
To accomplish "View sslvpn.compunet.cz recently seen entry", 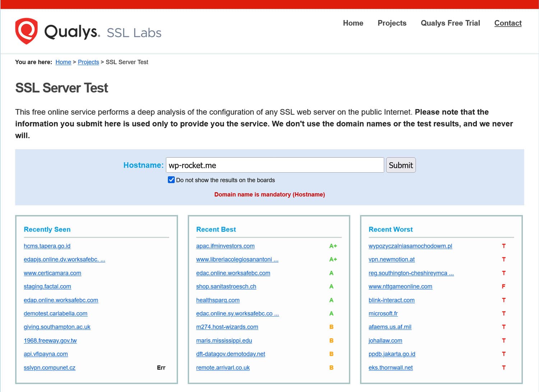I will tap(50, 368).
